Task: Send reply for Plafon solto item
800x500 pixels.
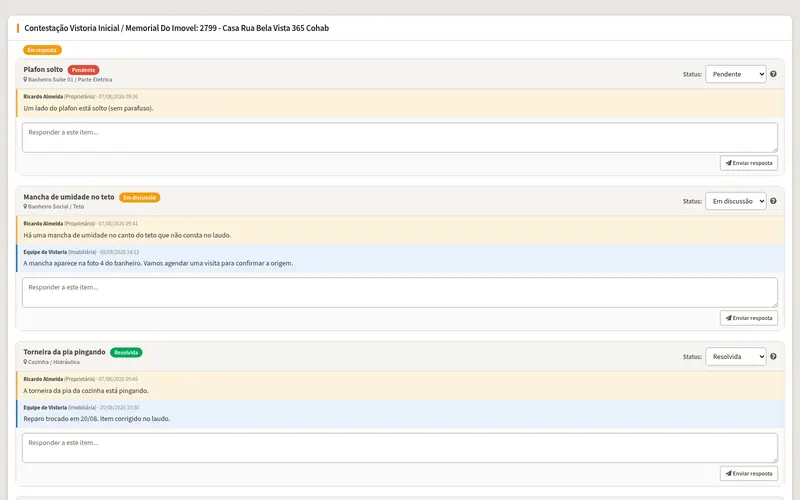Action: pyautogui.click(x=748, y=163)
